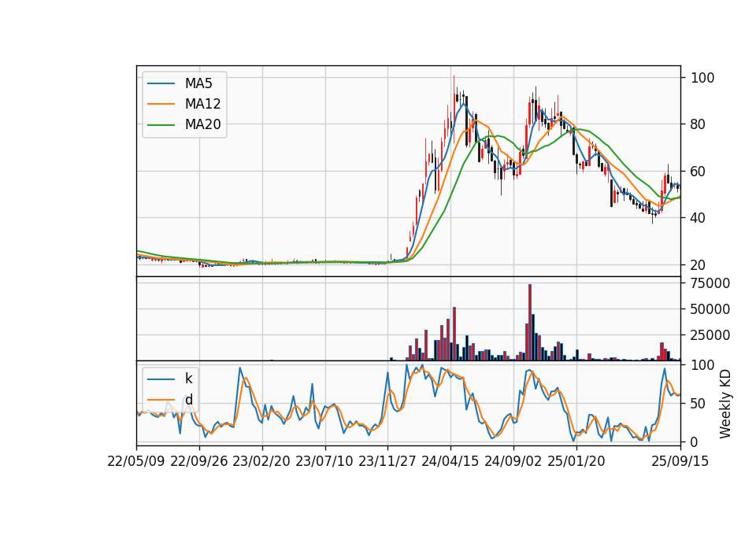This screenshot has height=543, width=756.
Task: Click the 50000 volume axis label
Action: click(710, 309)
